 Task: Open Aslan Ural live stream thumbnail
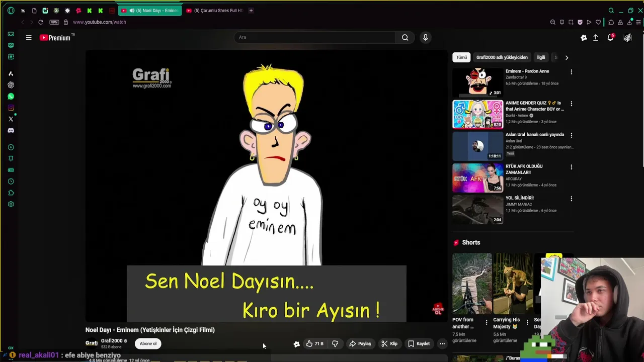(x=477, y=145)
